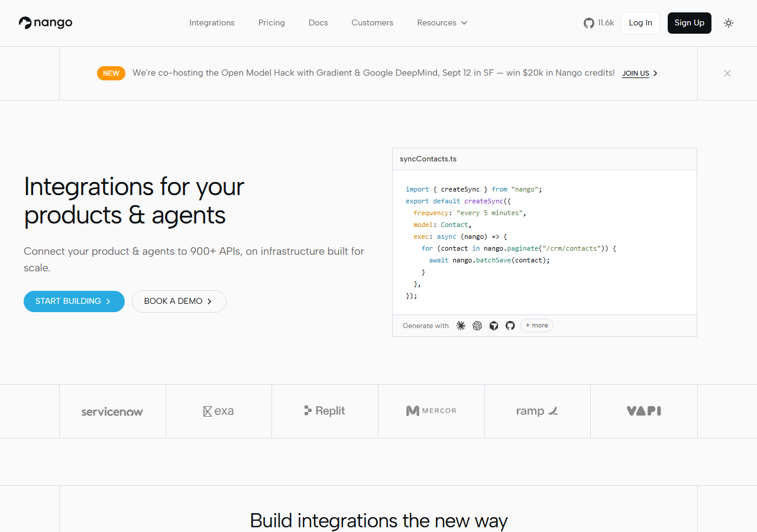Toggle the light/dark theme sun icon
Image resolution: width=757 pixels, height=532 pixels.
(x=729, y=23)
